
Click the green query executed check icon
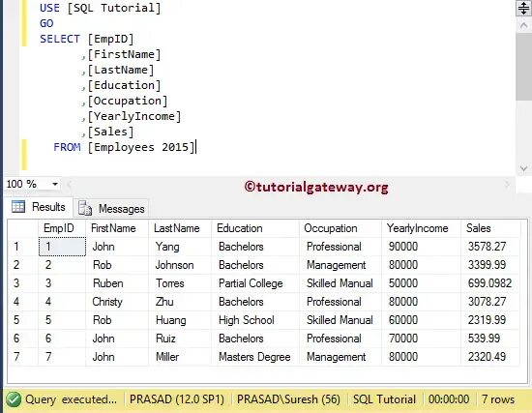(14, 399)
